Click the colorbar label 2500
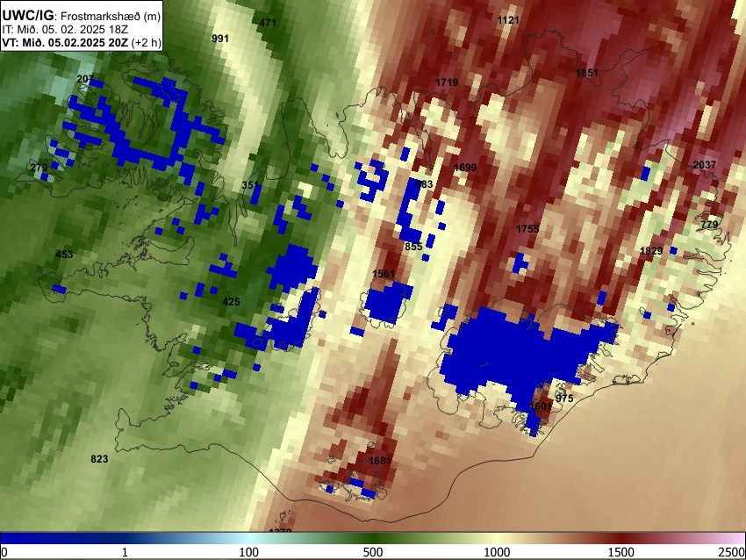 coord(732,552)
